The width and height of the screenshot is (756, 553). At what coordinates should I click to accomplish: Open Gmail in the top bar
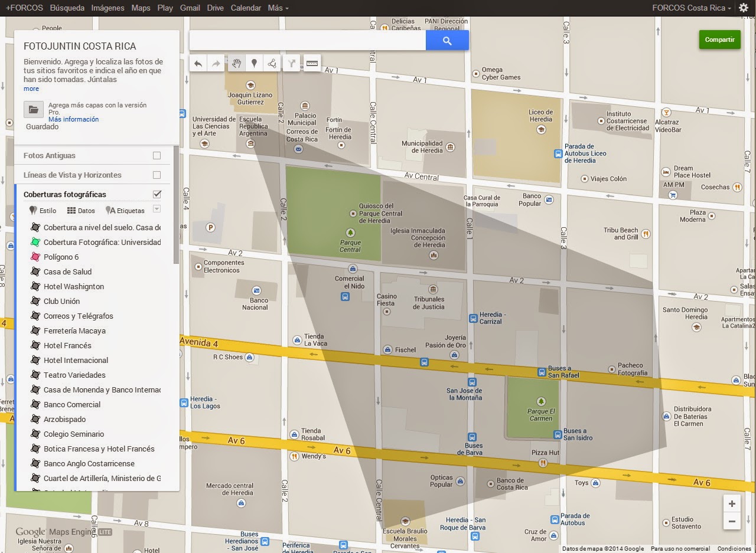[x=190, y=8]
